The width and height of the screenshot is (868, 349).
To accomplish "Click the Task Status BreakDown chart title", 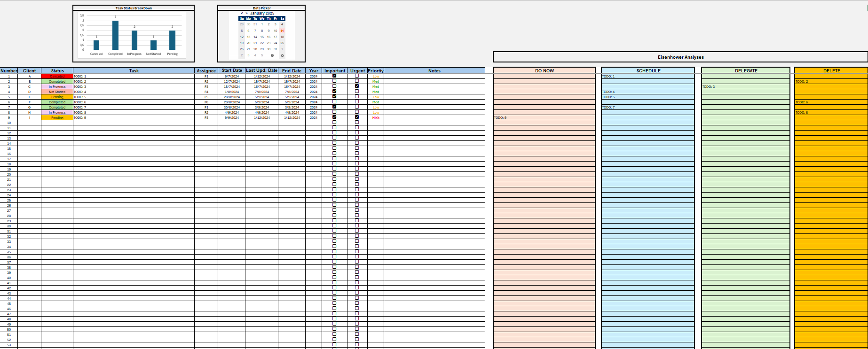I will (134, 8).
